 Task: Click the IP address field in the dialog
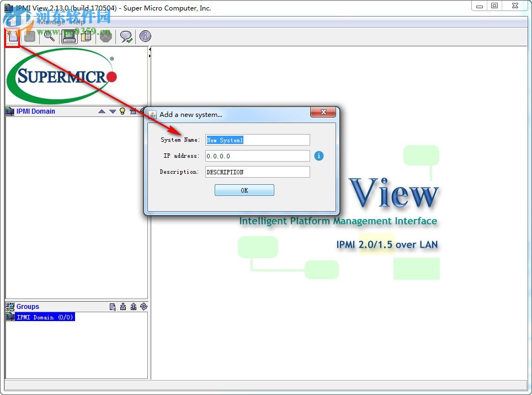click(x=257, y=156)
